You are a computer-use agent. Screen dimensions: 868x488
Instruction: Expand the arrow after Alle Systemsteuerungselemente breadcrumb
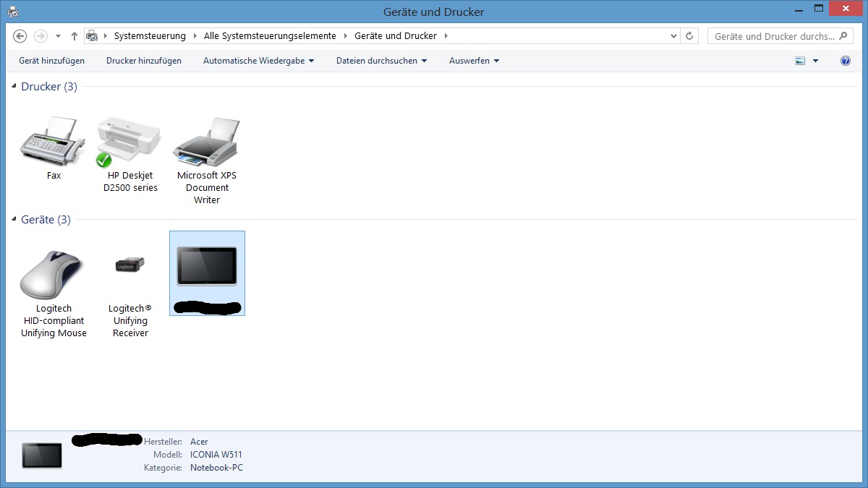(346, 36)
